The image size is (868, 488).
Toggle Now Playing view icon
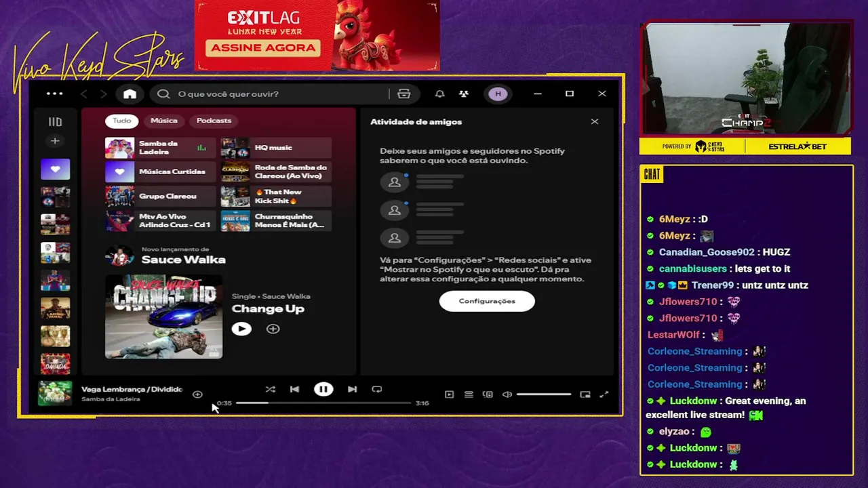[x=449, y=394]
